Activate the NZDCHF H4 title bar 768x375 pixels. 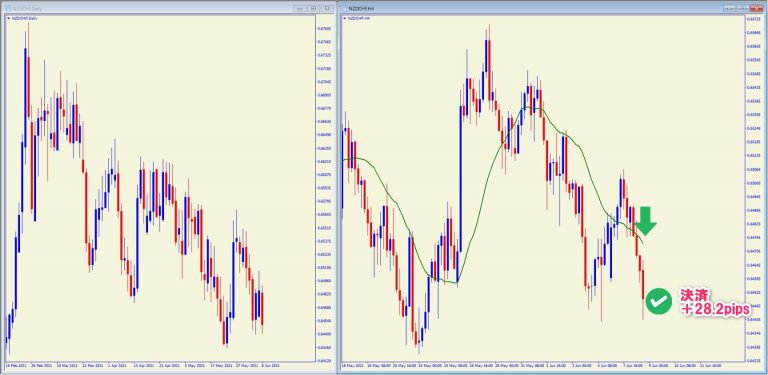[x=534, y=8]
